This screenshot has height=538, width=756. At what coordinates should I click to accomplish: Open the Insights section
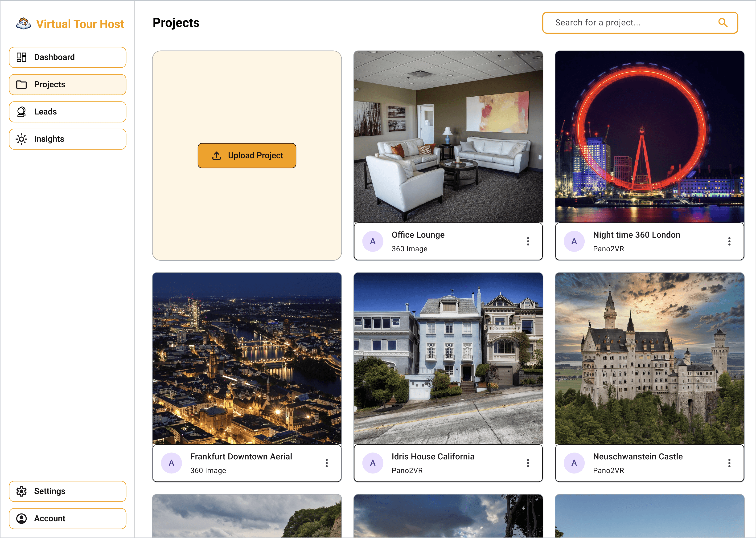(68, 139)
